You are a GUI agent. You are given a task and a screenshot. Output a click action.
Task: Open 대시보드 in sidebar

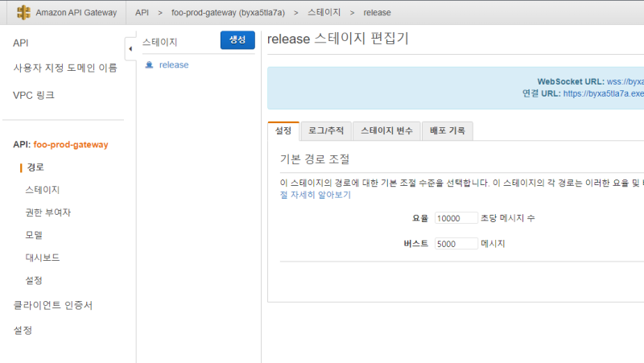pyautogui.click(x=43, y=258)
